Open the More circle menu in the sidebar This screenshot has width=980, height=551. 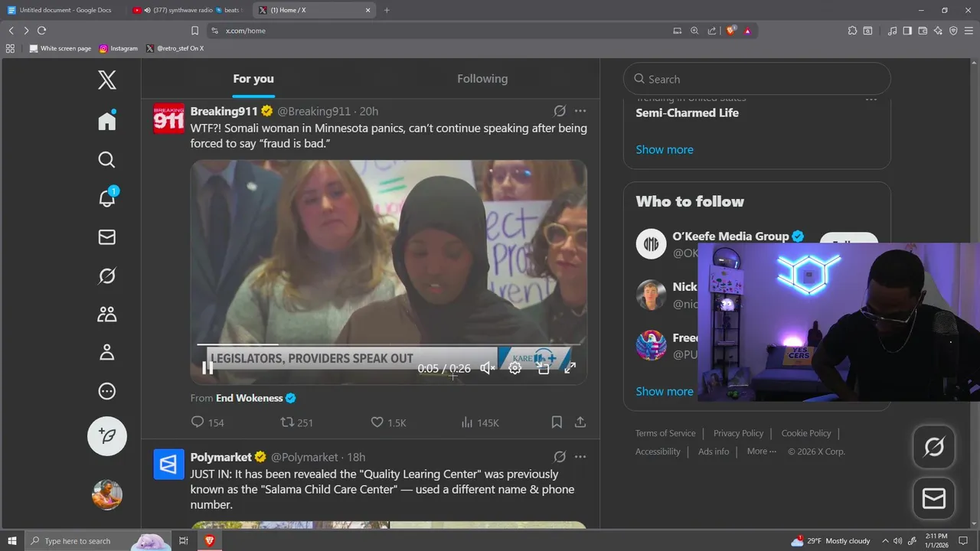point(107,391)
